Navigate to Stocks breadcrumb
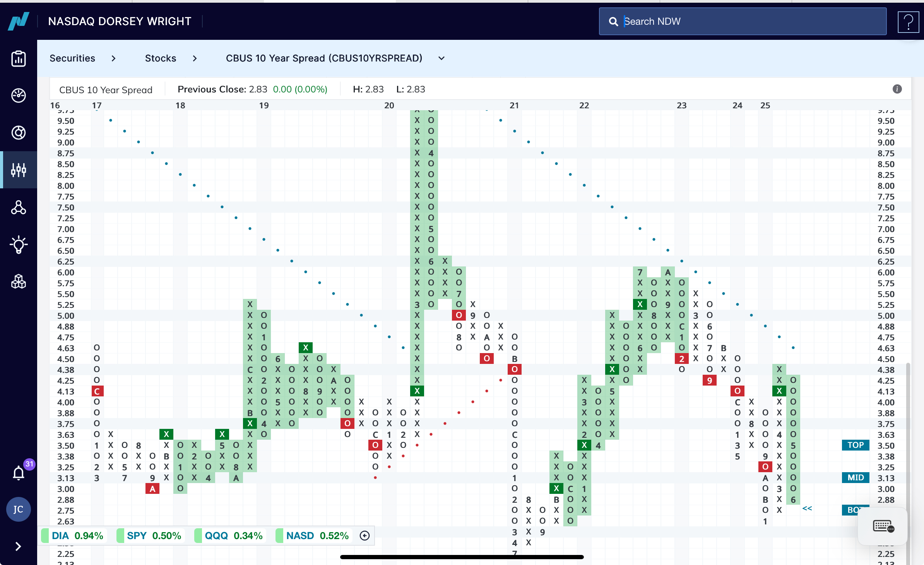 coord(161,58)
